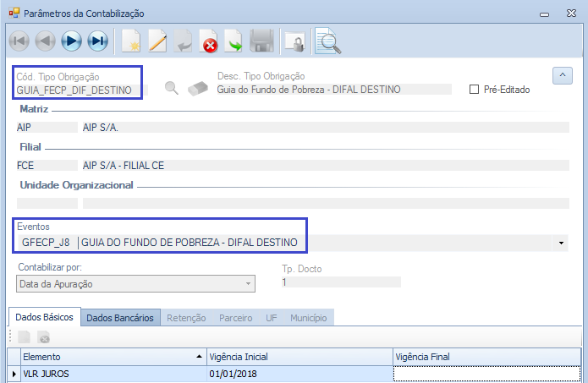Click the grid corner select-all cell

[14, 357]
